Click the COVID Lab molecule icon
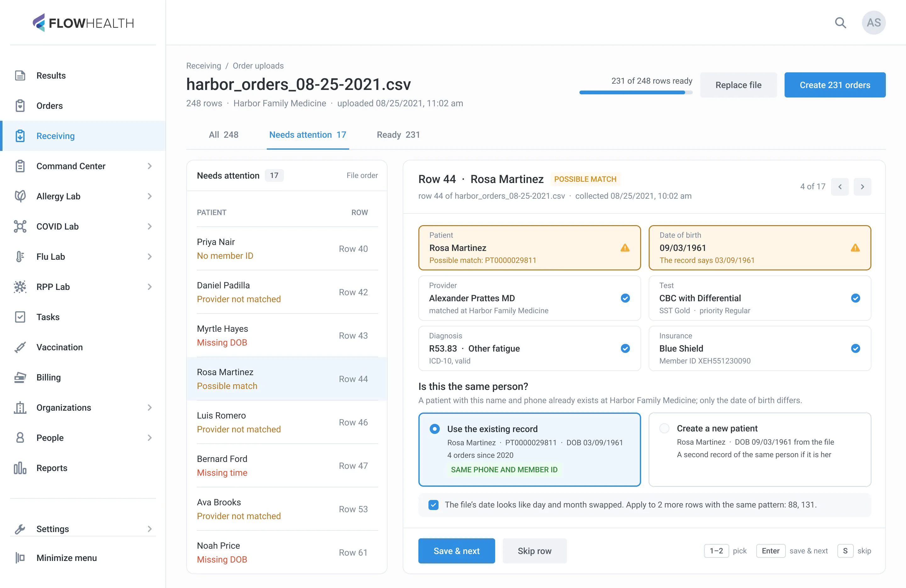906x588 pixels. (x=20, y=226)
